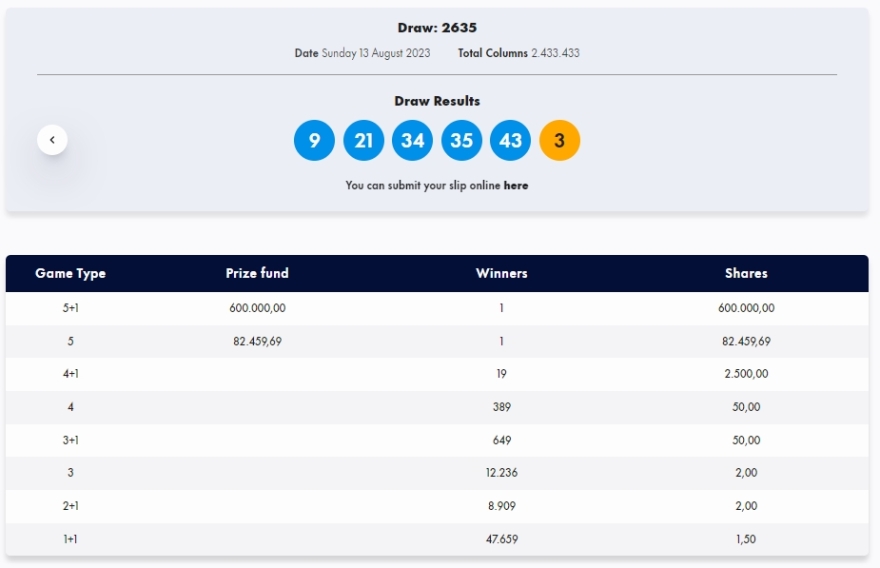Click the blue ball number 34

click(412, 140)
